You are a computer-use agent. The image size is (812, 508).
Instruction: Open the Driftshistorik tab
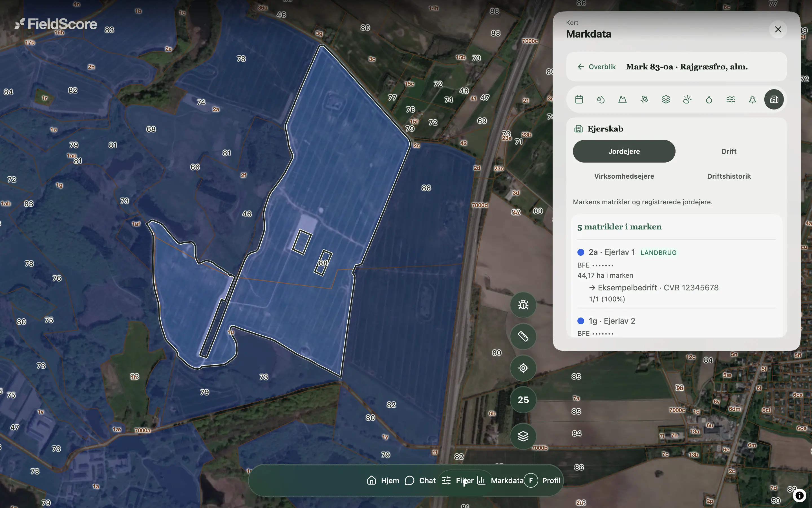coord(729,176)
